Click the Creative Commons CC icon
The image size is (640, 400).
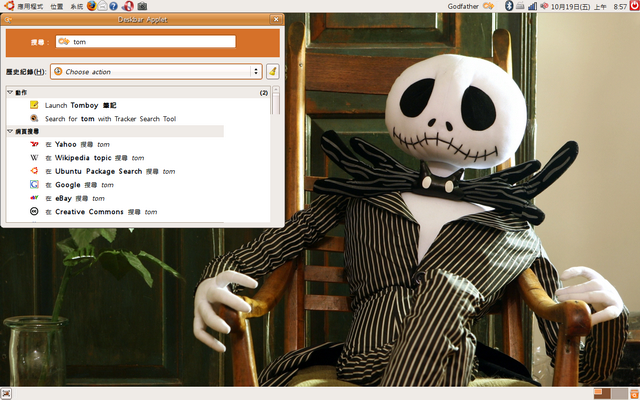click(x=34, y=211)
